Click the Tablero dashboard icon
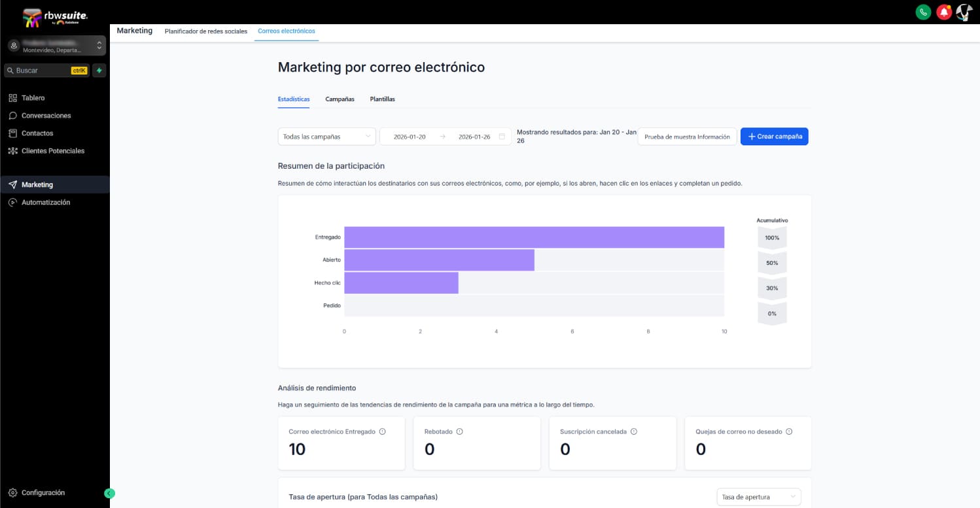The image size is (980, 508). point(12,98)
